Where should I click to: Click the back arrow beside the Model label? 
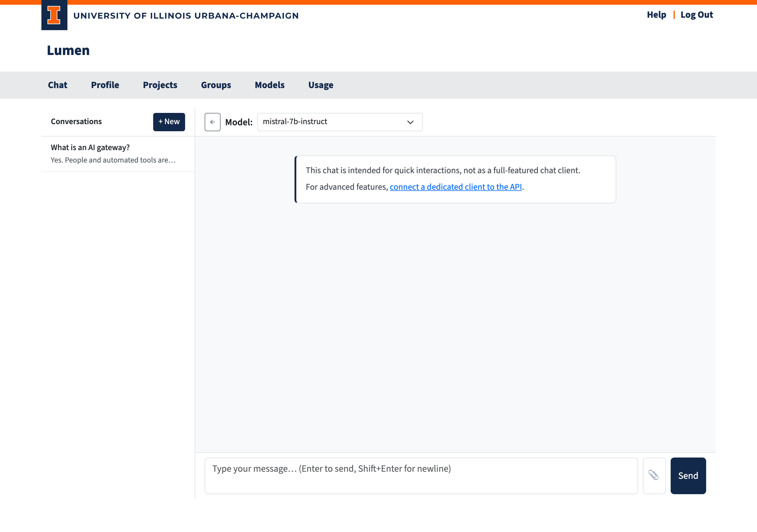click(212, 122)
